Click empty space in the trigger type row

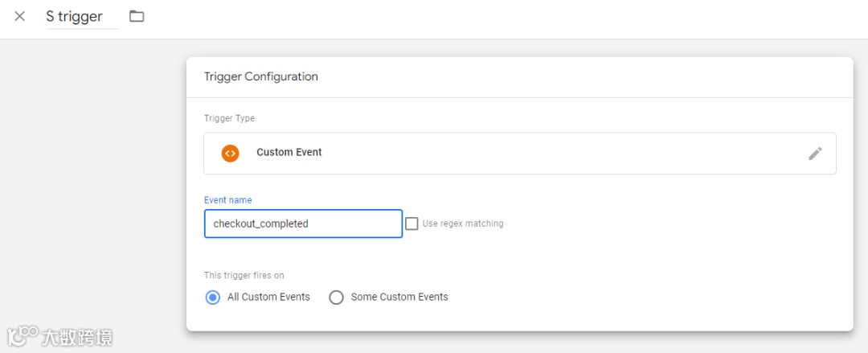[563, 154]
